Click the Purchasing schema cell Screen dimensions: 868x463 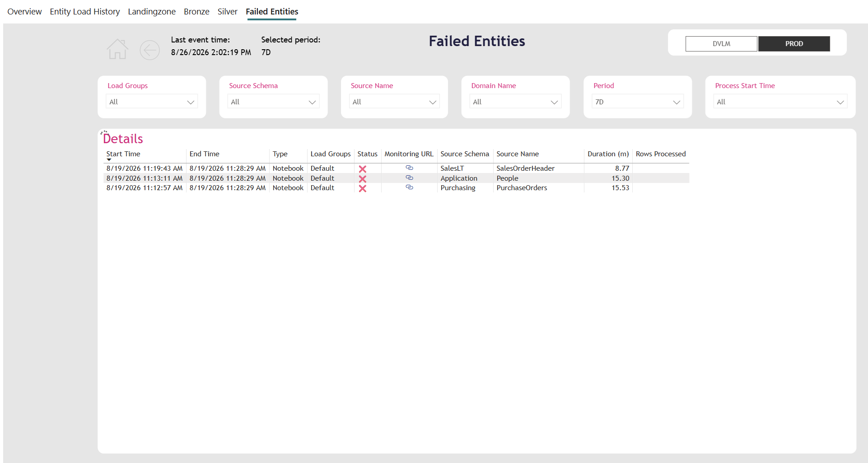pyautogui.click(x=458, y=188)
